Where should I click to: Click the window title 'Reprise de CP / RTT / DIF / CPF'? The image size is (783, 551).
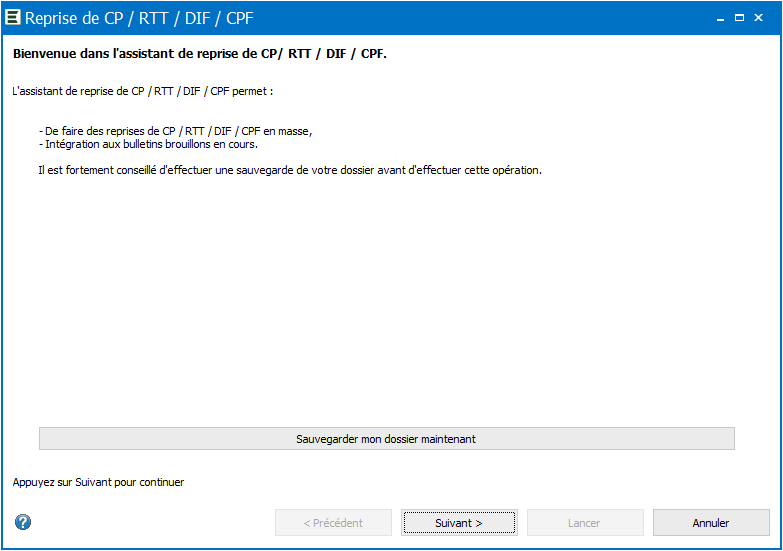tap(139, 18)
